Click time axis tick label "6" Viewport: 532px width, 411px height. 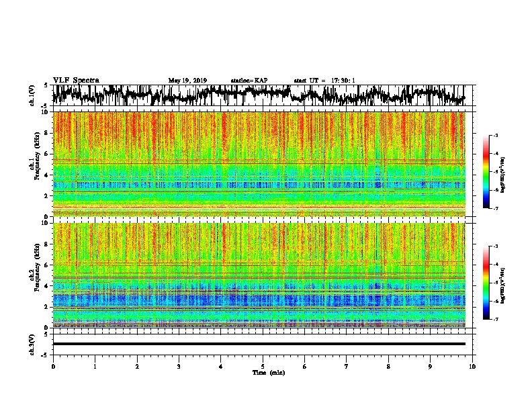pyautogui.click(x=304, y=367)
